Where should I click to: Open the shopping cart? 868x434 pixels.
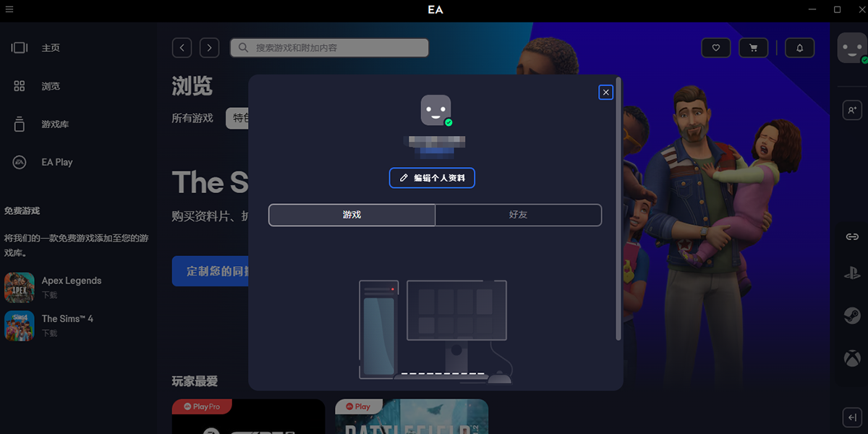(754, 48)
